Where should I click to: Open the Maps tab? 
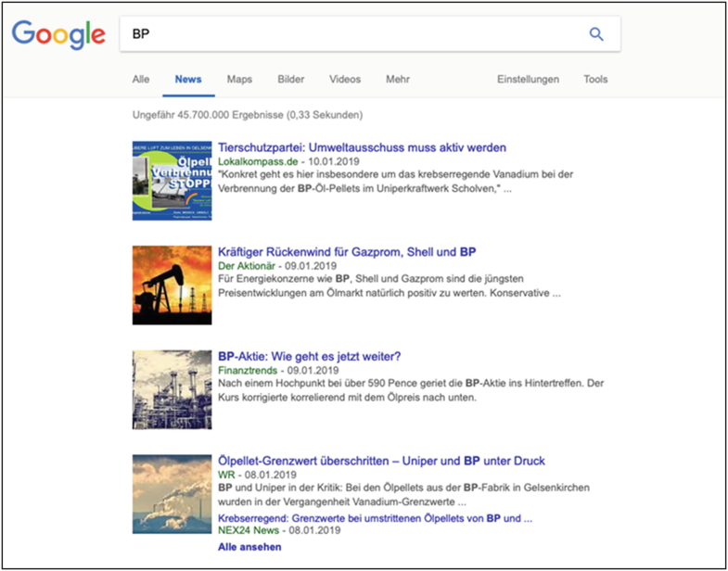click(239, 80)
